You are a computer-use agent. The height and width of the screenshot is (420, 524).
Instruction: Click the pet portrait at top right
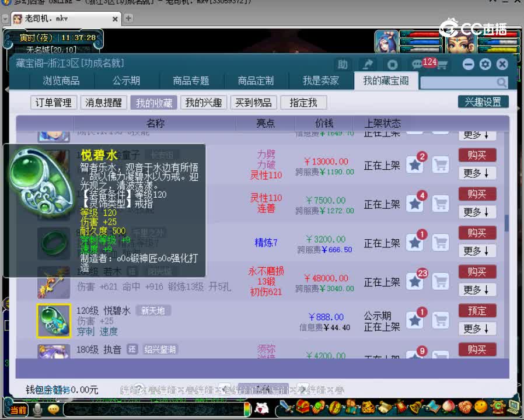click(x=460, y=42)
